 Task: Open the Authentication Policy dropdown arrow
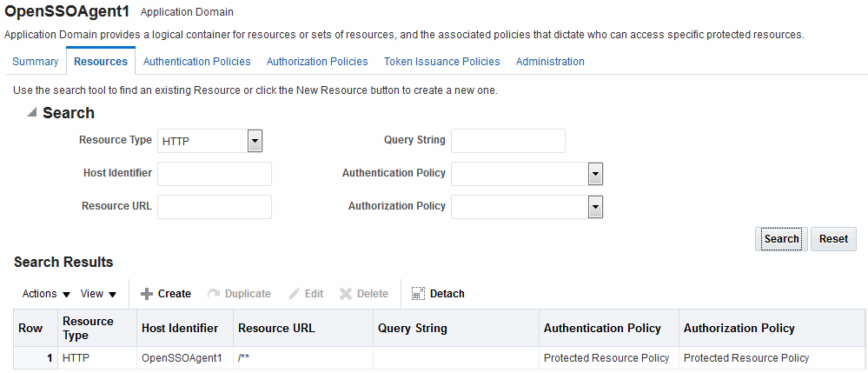coord(595,174)
